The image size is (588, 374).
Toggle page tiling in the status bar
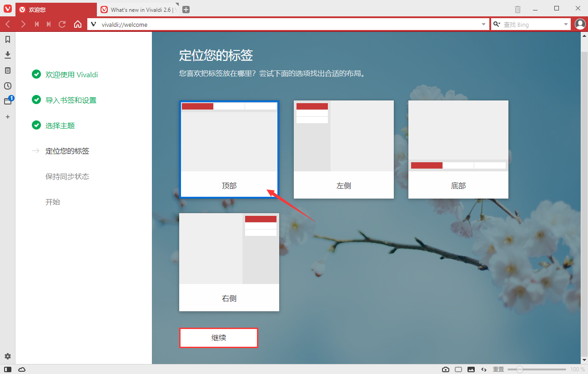click(458, 369)
